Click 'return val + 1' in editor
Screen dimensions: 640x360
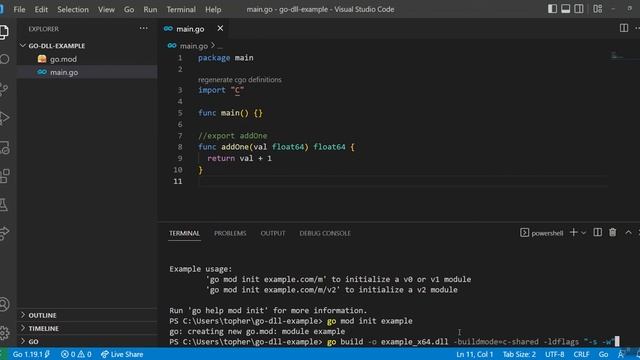(239, 158)
